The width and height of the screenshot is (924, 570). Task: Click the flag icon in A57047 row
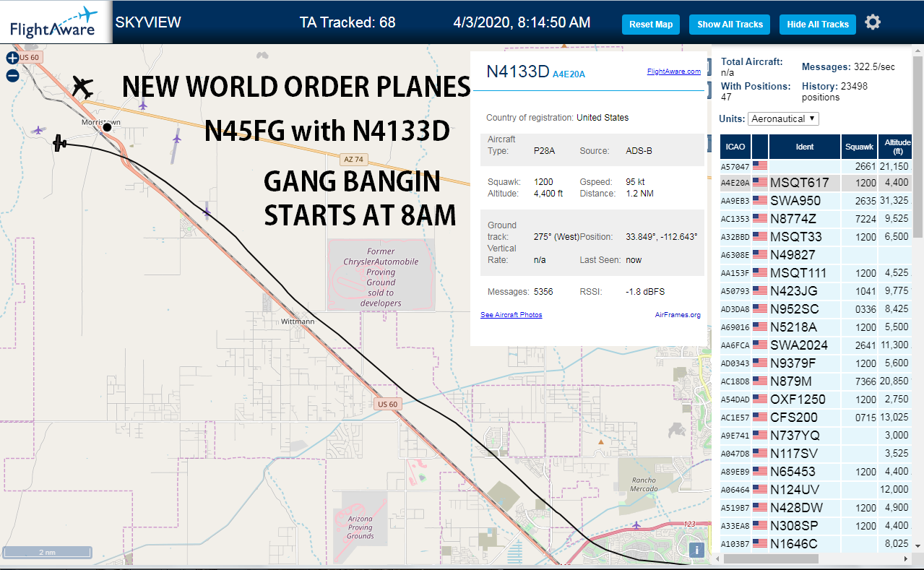(759, 165)
